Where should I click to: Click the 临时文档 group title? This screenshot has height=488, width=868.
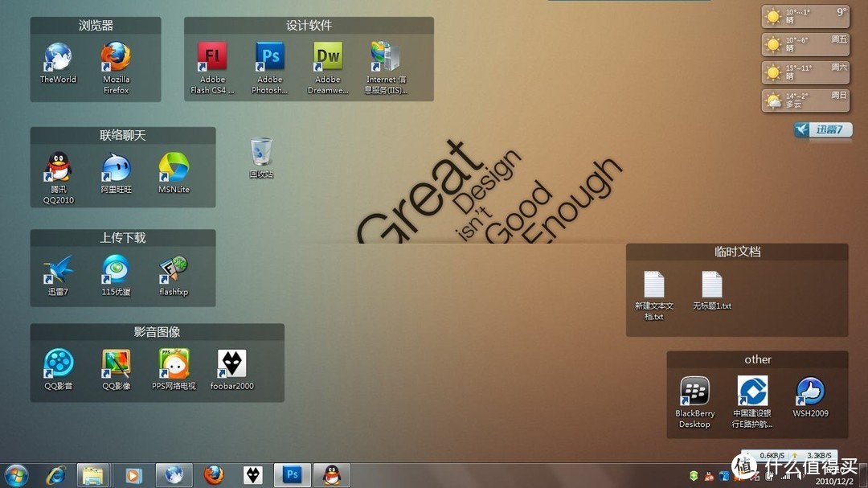click(x=737, y=252)
